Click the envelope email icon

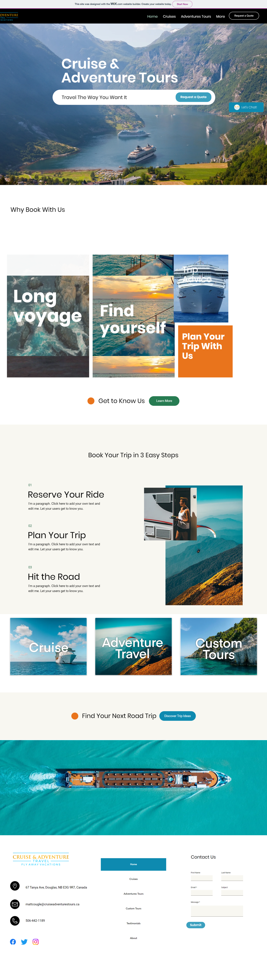click(15, 904)
